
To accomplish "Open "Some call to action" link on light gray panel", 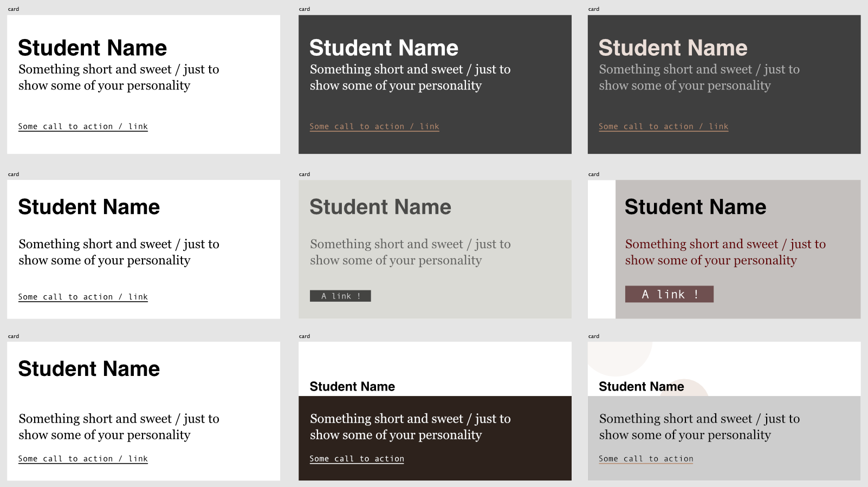I will (x=646, y=459).
